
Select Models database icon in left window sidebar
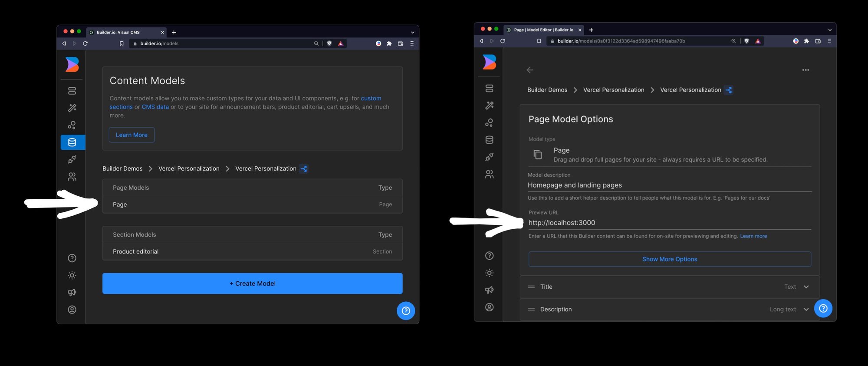[x=72, y=142]
